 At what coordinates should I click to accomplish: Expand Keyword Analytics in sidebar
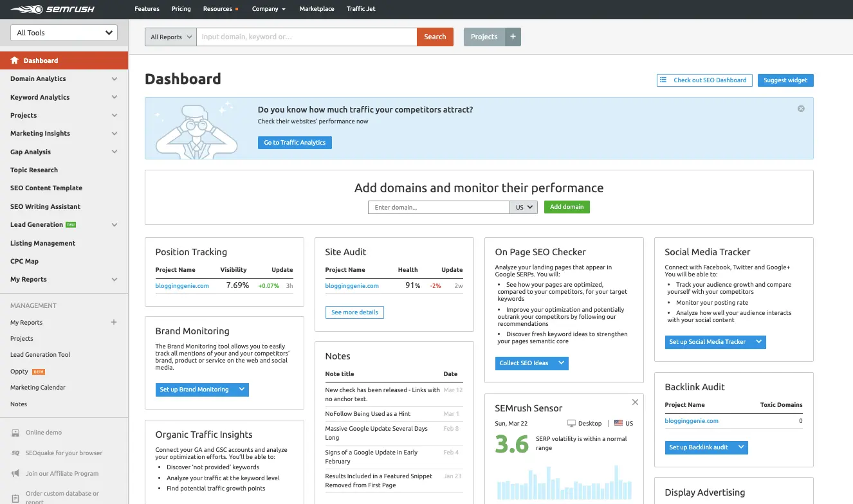coord(115,97)
